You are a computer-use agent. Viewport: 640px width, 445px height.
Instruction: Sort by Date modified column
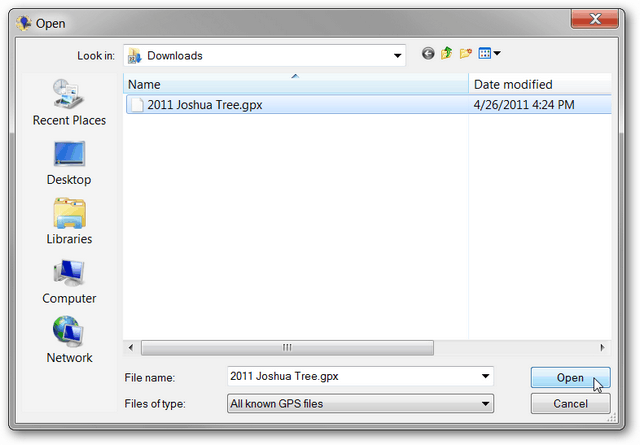click(x=540, y=85)
